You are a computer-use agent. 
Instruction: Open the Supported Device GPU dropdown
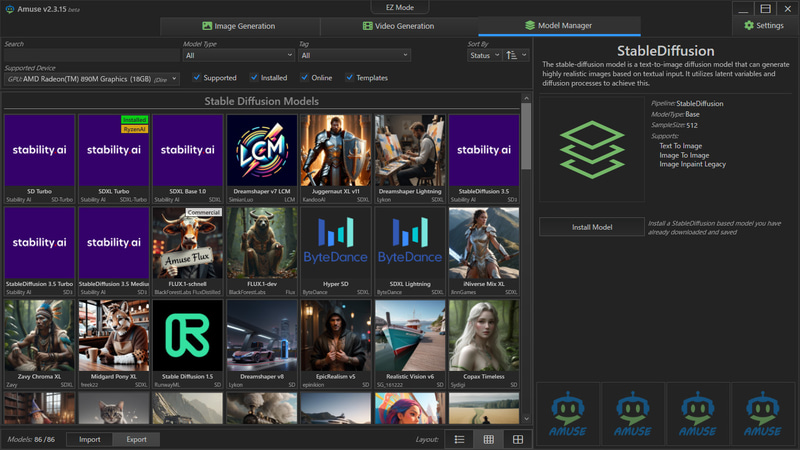click(91, 78)
